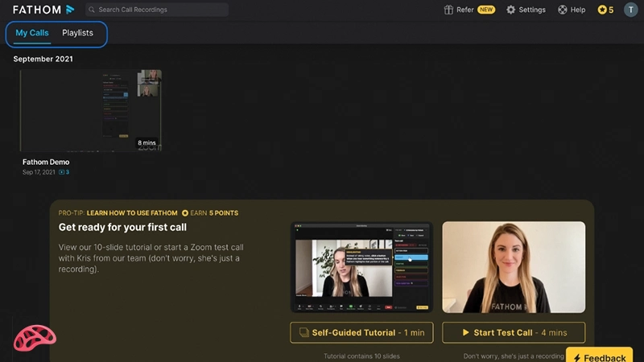The width and height of the screenshot is (644, 362).
Task: Click the coin icon beside Earn 5 Points
Action: 185,213
